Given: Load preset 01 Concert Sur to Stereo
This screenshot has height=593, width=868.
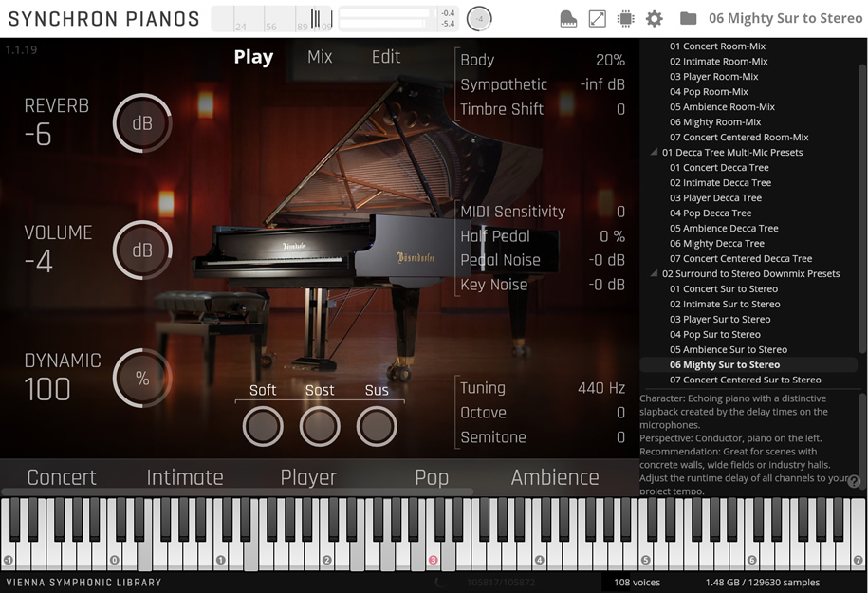Looking at the screenshot, I should click(x=724, y=288).
